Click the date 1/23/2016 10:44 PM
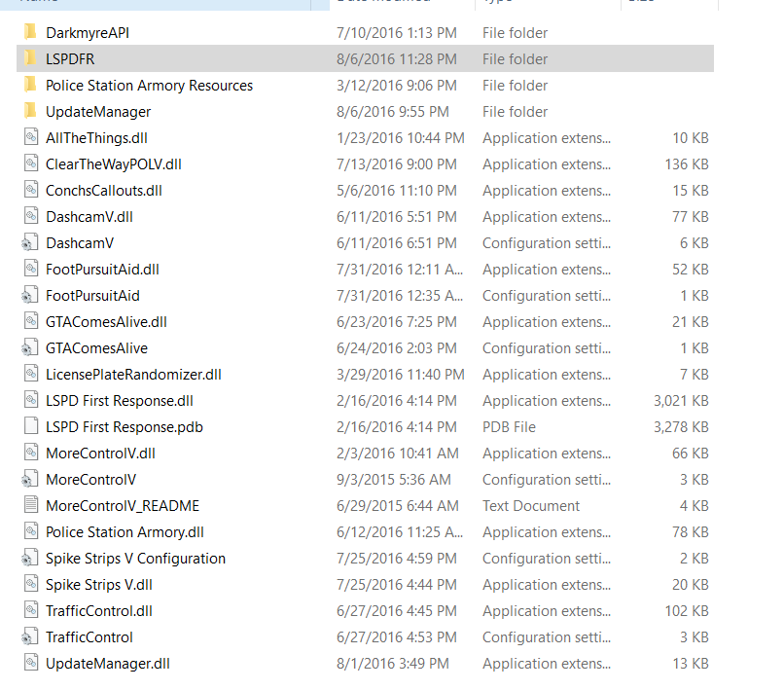This screenshot has width=784, height=690. tap(401, 138)
